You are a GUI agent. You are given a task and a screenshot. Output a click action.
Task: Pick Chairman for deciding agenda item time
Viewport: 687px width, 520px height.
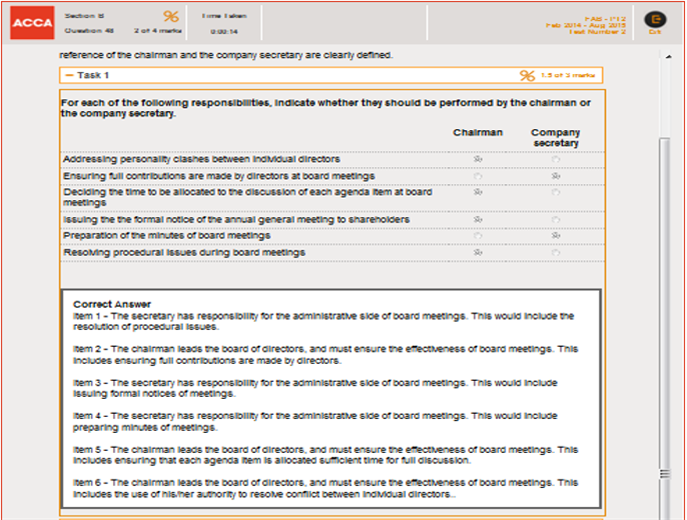[x=478, y=193]
